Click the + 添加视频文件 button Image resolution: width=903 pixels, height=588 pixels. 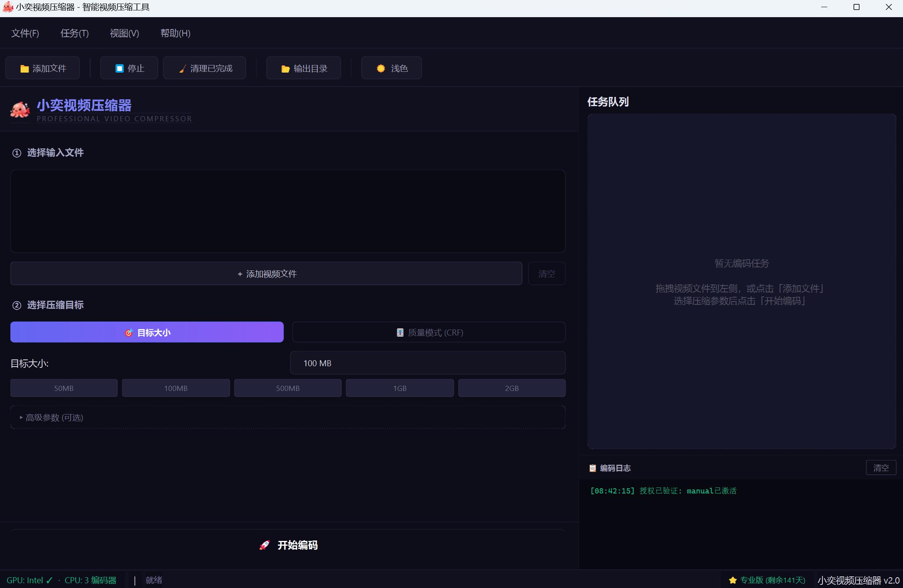pyautogui.click(x=266, y=274)
